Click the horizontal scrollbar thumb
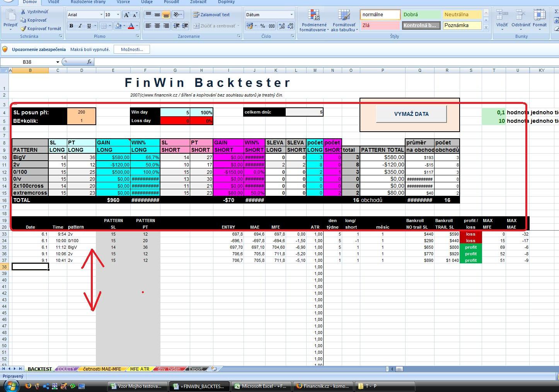Screen dimensions: 559x392 click(399, 369)
